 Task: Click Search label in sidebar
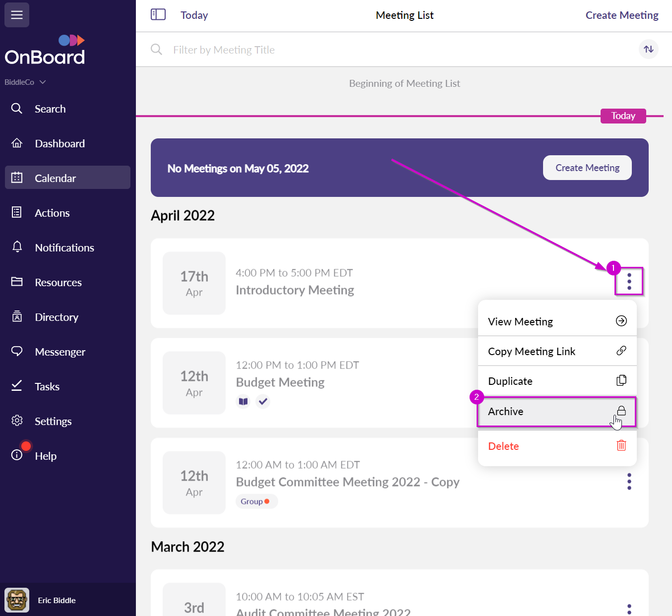click(50, 109)
